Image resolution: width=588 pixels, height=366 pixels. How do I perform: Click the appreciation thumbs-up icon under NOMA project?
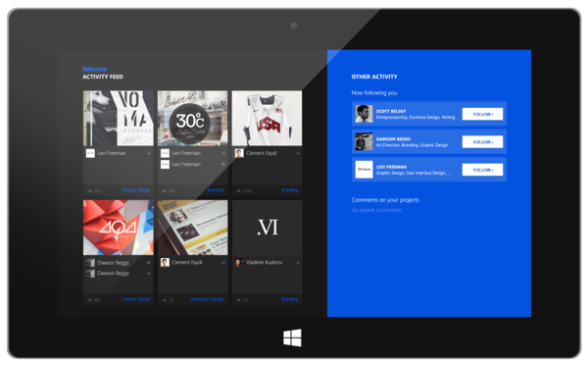tap(89, 190)
